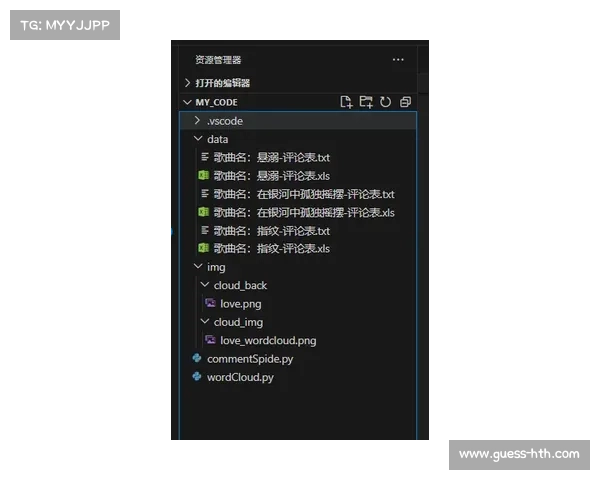Select the .vscode folder row
This screenshot has width=600, height=480.
(298, 121)
